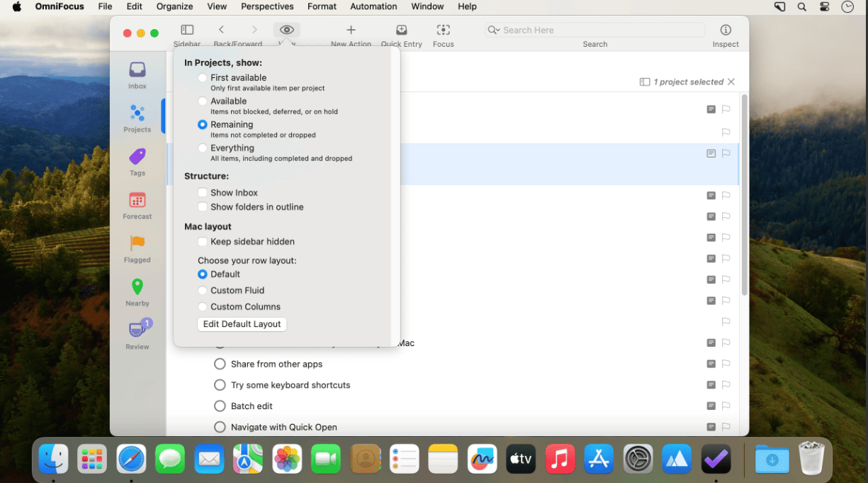868x483 pixels.
Task: Open the OmniFocus app menu
Action: pyautogui.click(x=60, y=6)
